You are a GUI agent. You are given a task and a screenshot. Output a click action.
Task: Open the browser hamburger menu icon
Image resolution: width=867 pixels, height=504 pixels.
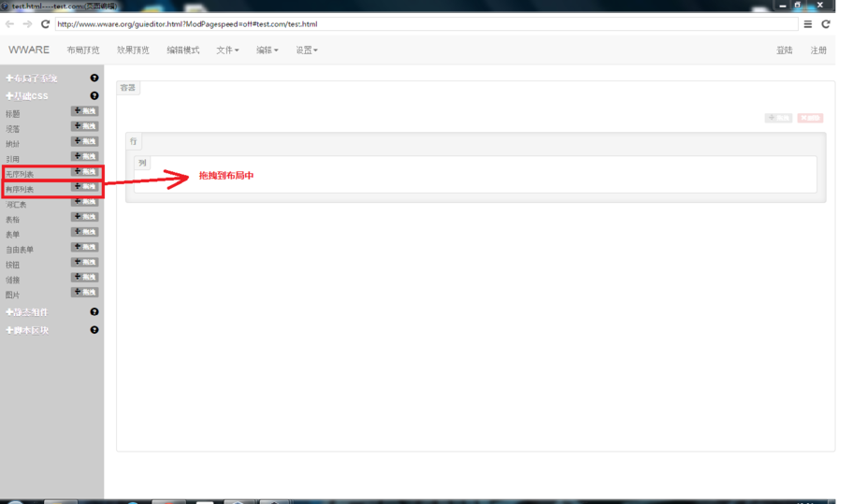[x=808, y=23]
